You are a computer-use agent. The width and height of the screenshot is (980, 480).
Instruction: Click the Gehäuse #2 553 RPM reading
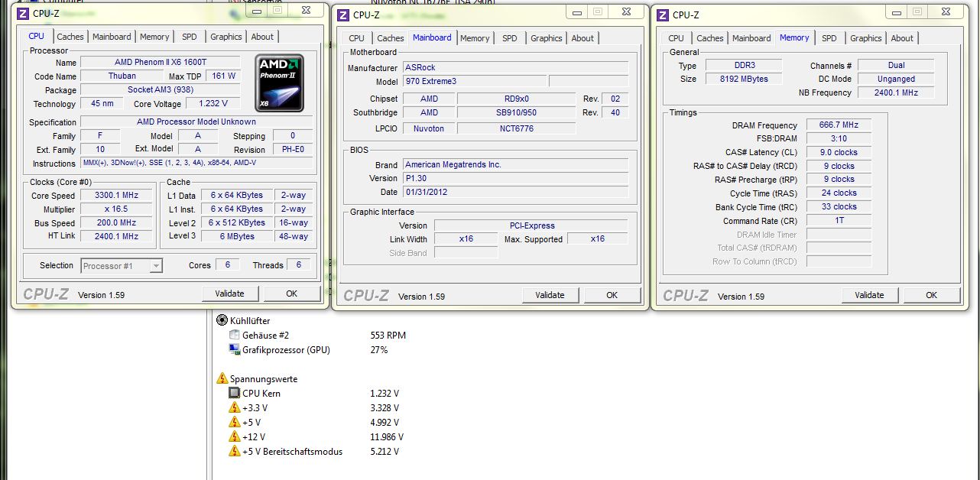[388, 335]
